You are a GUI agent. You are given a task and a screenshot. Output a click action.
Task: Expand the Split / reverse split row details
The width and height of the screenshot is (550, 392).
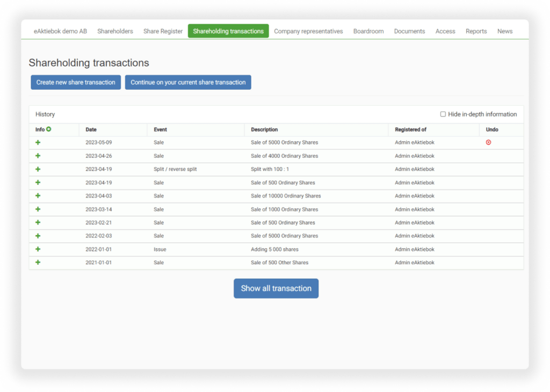point(38,169)
